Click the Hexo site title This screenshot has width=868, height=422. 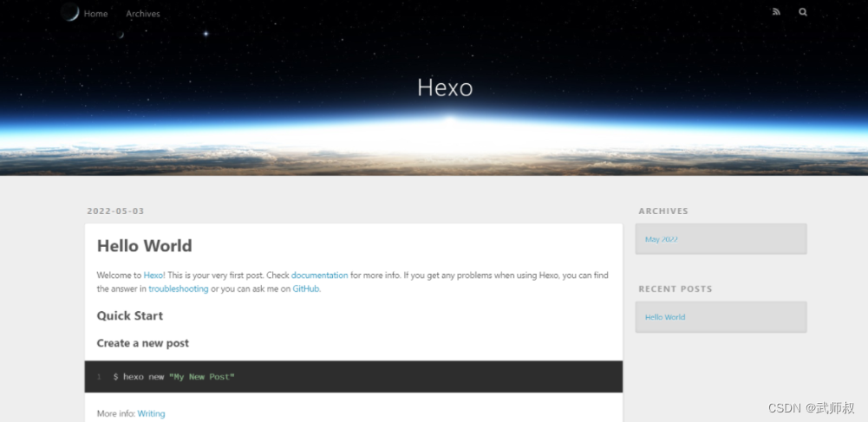pyautogui.click(x=445, y=88)
